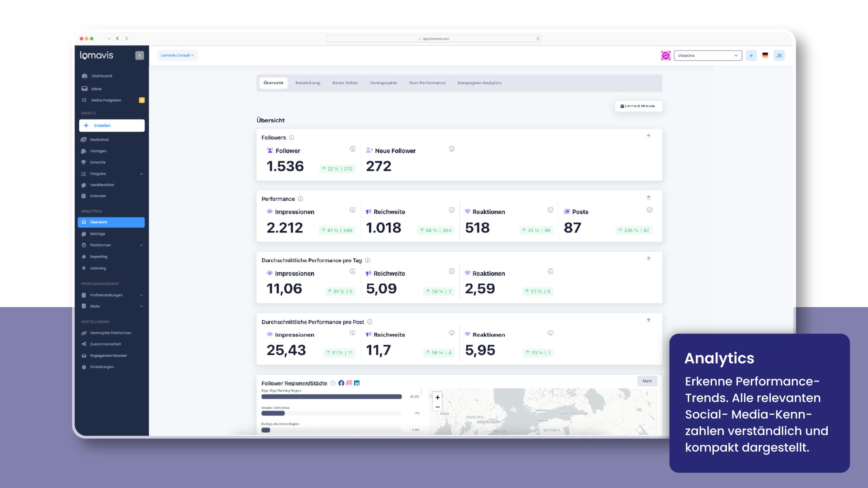The image size is (868, 488).
Task: Open the lomavis Cockpit dropdown
Action: point(177,55)
